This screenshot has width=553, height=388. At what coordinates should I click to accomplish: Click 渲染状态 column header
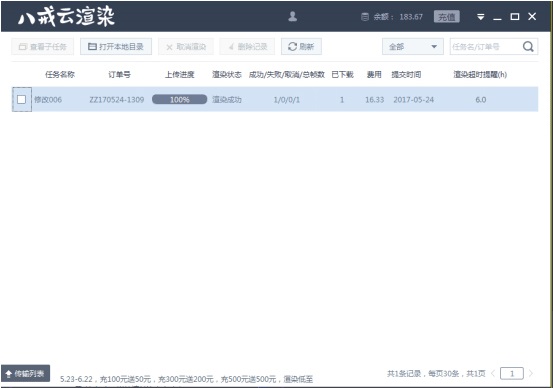coord(227,74)
